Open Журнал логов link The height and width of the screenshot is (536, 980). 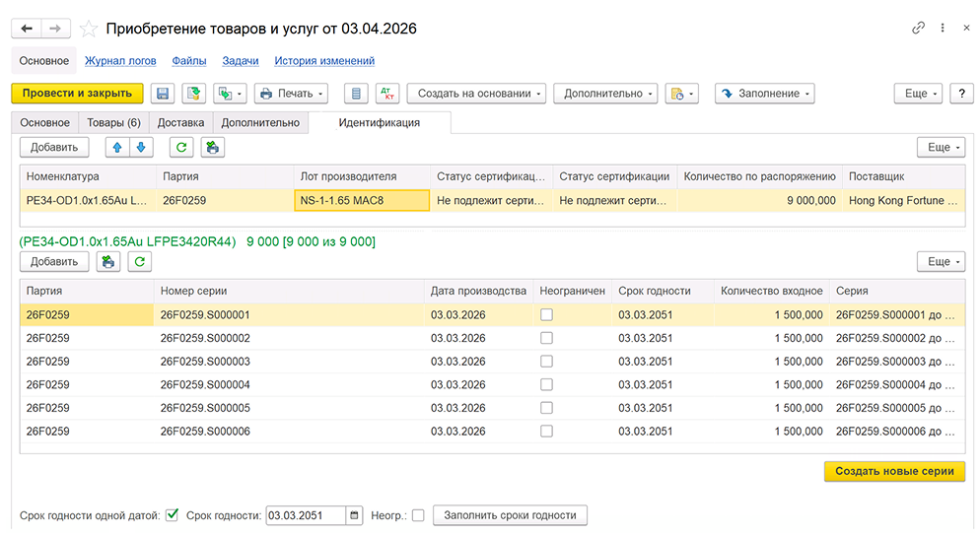(x=120, y=61)
